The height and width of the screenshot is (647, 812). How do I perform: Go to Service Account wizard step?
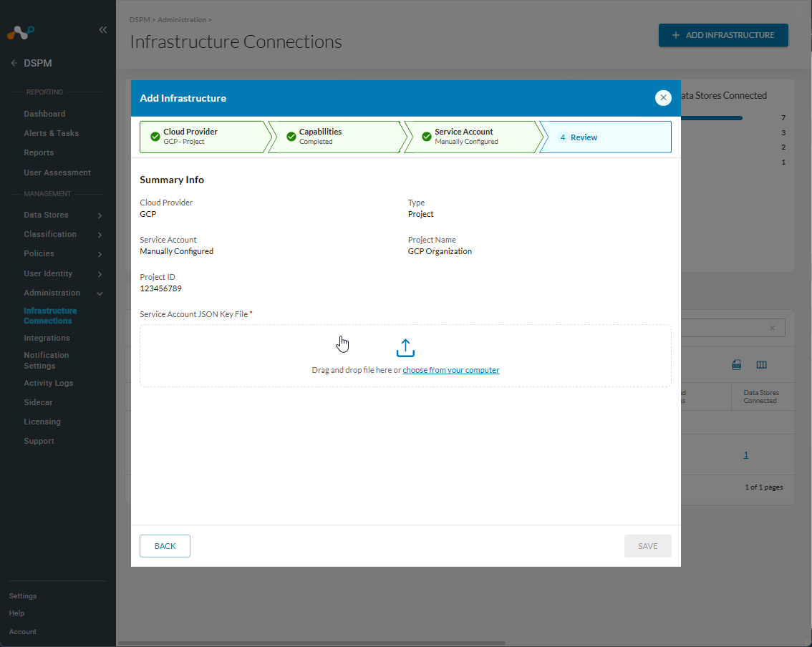tap(473, 137)
